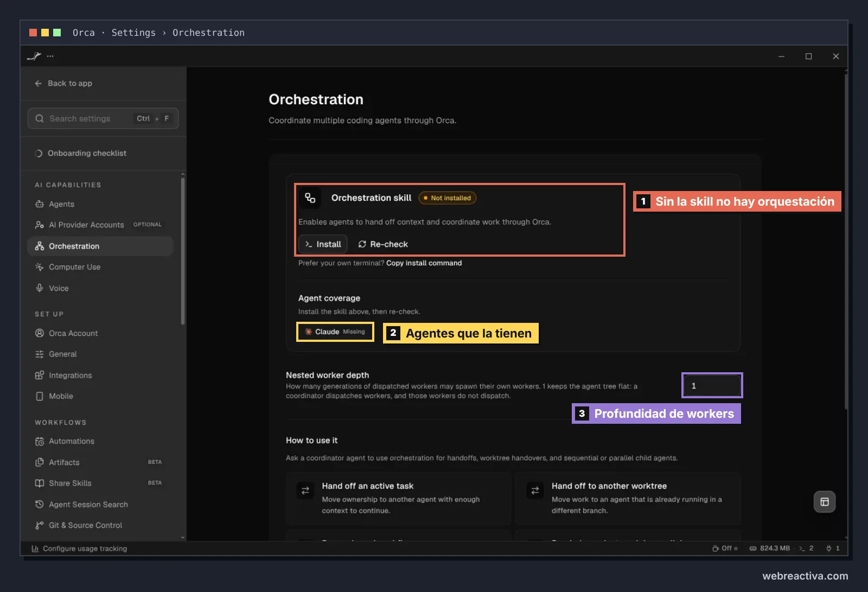Viewport: 868px width, 592px height.
Task: Open Git & Source Control icon
Action: [40, 525]
